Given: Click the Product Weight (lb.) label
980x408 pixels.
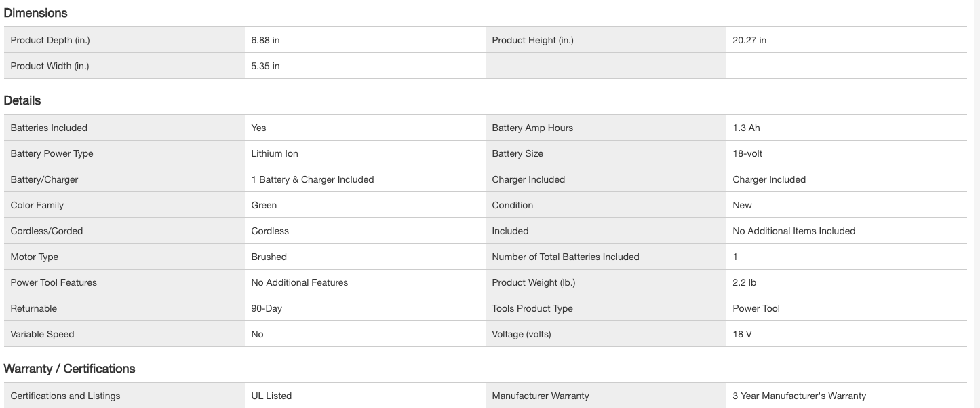Looking at the screenshot, I should coord(533,282).
